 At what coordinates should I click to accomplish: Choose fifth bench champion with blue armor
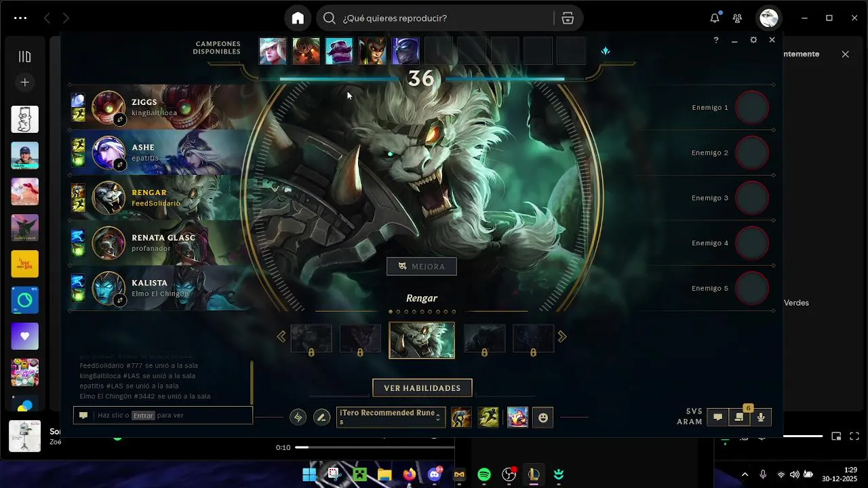(x=406, y=51)
